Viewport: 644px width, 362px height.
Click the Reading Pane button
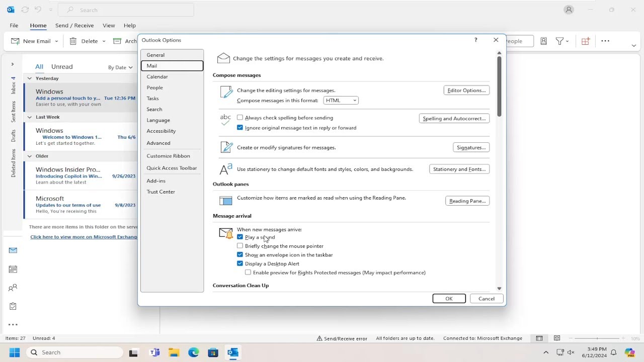pos(467,201)
